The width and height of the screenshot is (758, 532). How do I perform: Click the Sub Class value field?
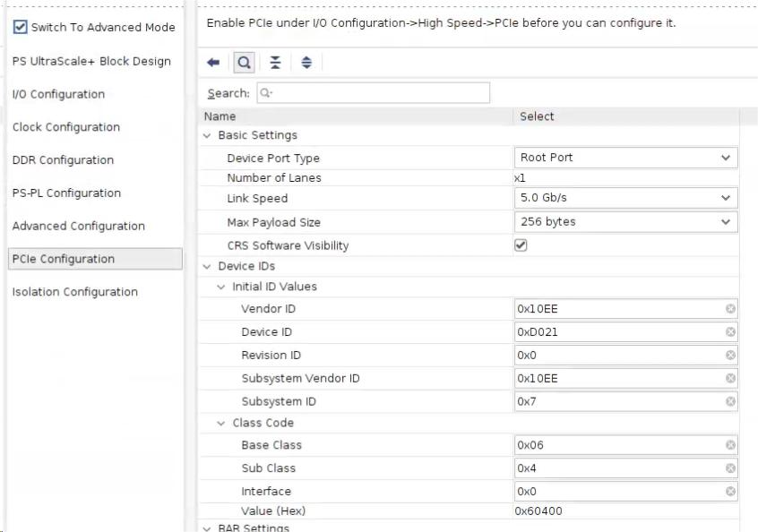pos(618,468)
